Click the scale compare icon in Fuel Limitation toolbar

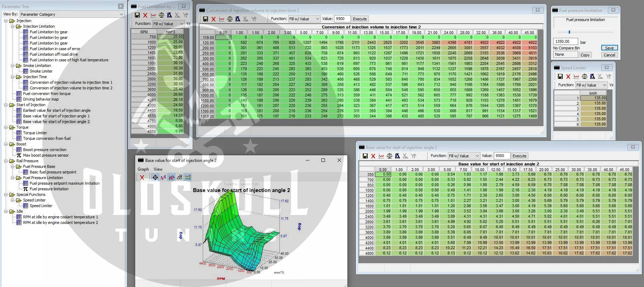pos(161,15)
